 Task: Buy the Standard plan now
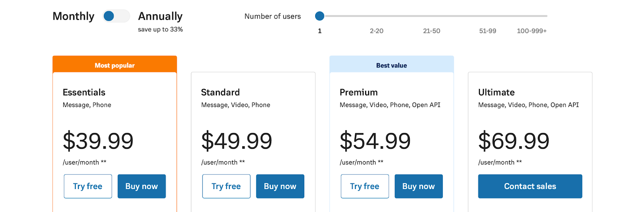280,186
